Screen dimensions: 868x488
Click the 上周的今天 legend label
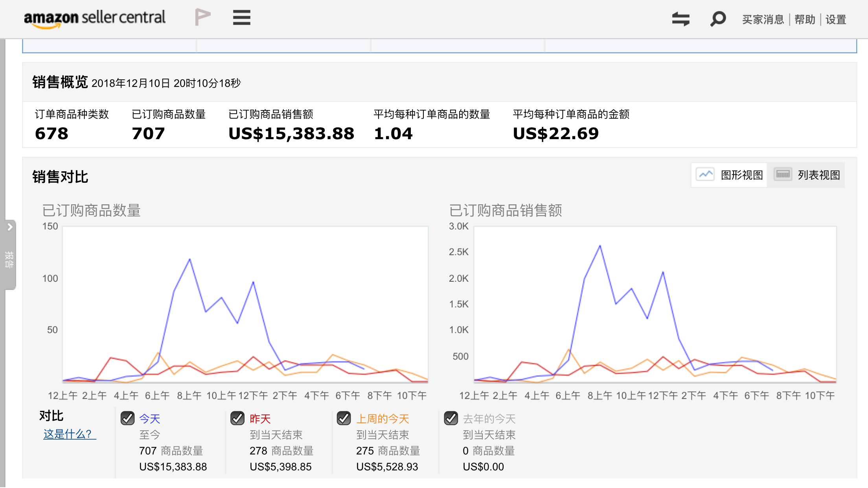click(383, 419)
